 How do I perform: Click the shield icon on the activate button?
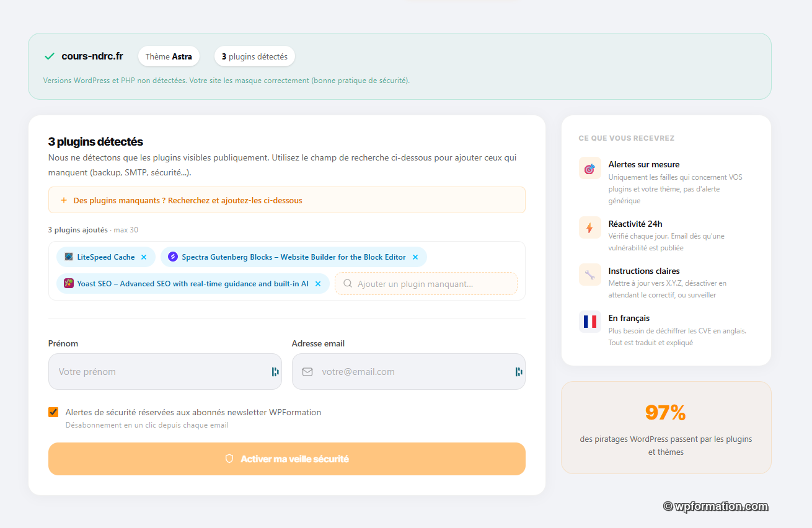[x=229, y=459]
